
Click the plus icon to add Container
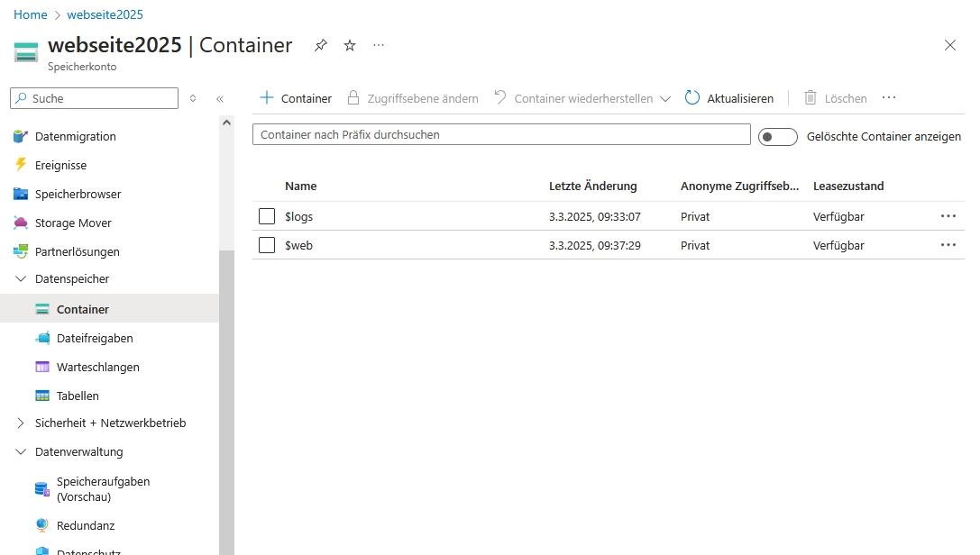click(266, 98)
